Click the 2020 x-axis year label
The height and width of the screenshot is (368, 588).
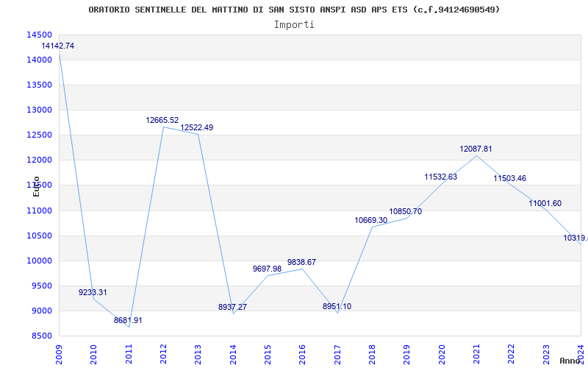(442, 354)
